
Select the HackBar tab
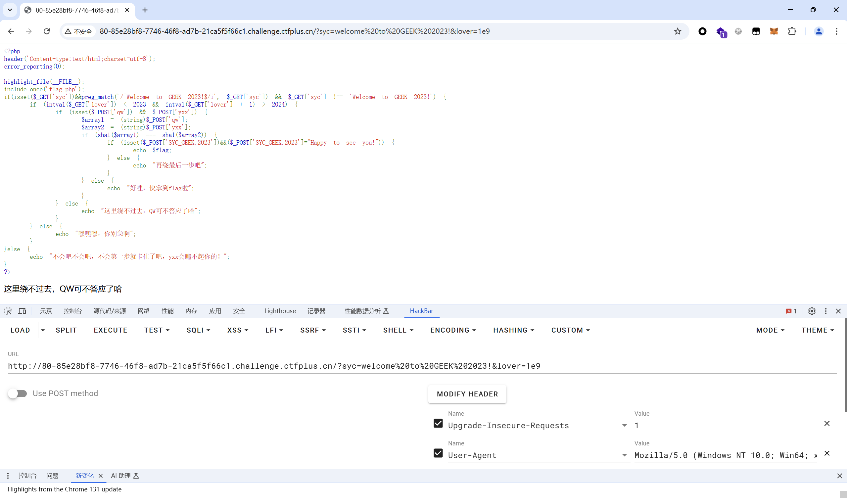421,311
